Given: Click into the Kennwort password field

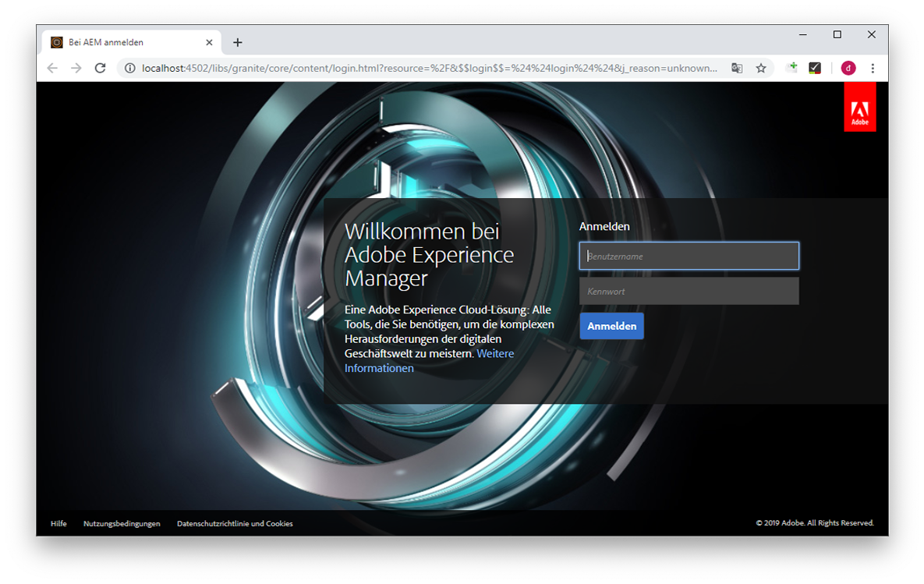Looking at the screenshot, I should click(x=689, y=291).
